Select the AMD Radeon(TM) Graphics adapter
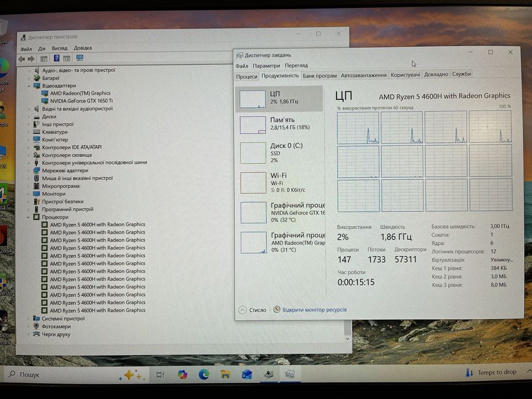Image resolution: width=532 pixels, height=399 pixels. [x=80, y=93]
